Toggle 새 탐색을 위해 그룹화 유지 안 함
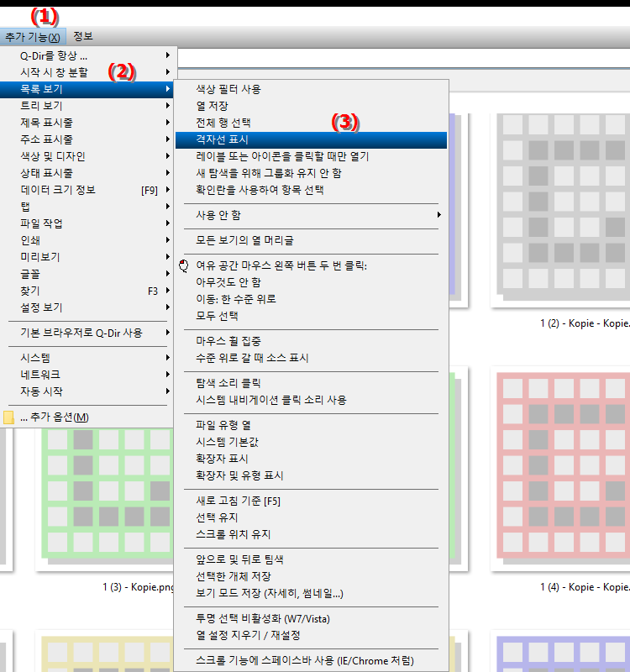This screenshot has height=672, width=630. pyautogui.click(x=311, y=173)
